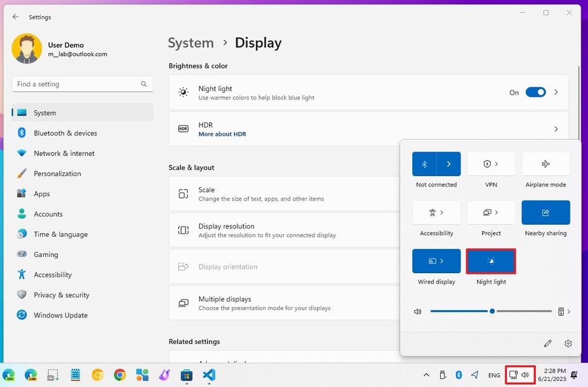Enable Airplane mode from quick settings
Screen dimensions: 588x387
545,164
